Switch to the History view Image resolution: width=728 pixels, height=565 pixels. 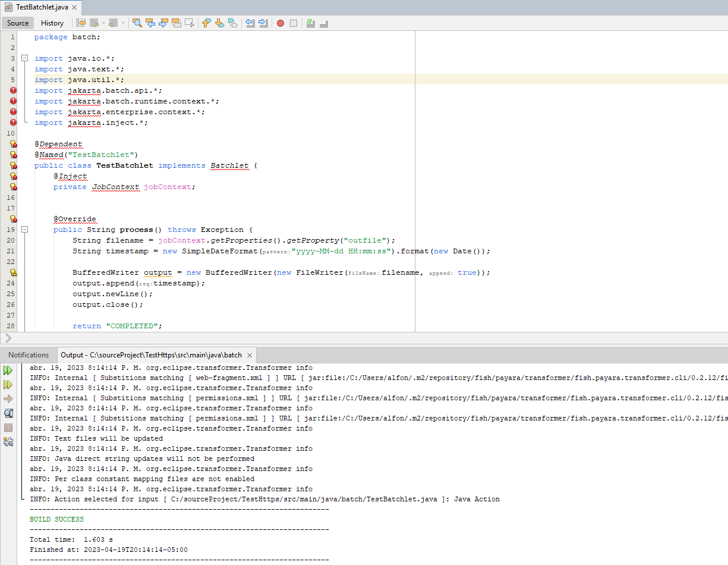52,23
